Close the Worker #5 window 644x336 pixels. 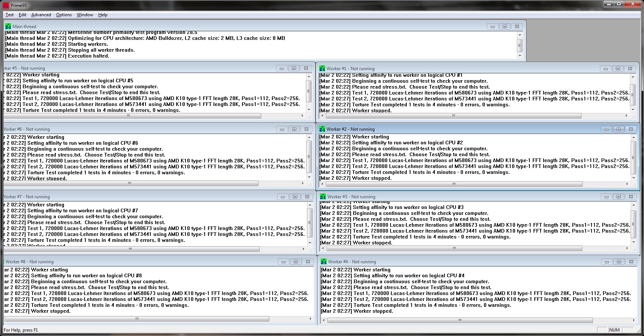[x=306, y=68]
